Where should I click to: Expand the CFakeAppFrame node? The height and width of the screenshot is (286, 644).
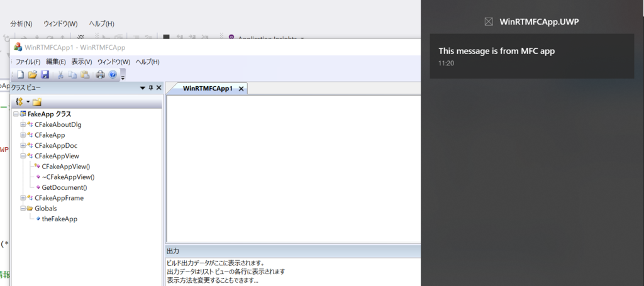click(x=23, y=198)
